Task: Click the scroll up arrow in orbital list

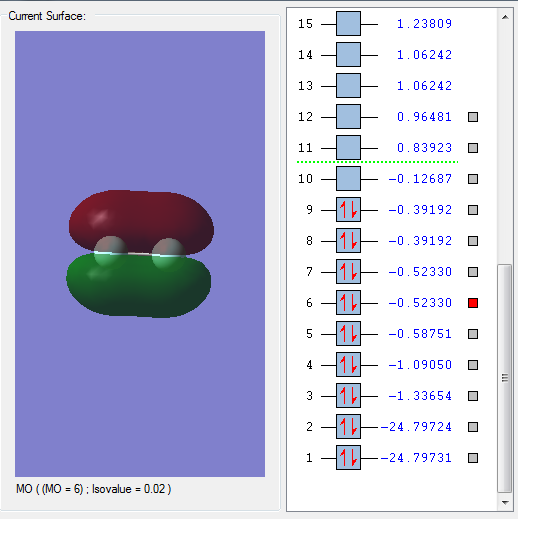Action: (505, 17)
